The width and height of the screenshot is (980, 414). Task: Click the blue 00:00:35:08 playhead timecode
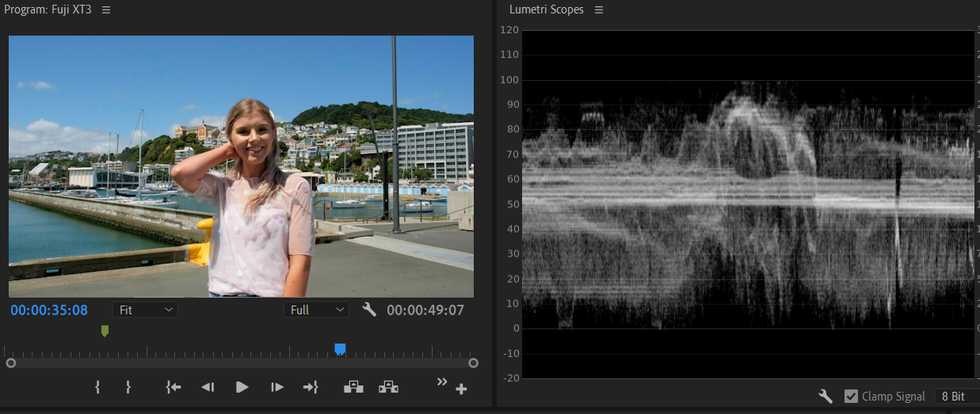coord(49,310)
